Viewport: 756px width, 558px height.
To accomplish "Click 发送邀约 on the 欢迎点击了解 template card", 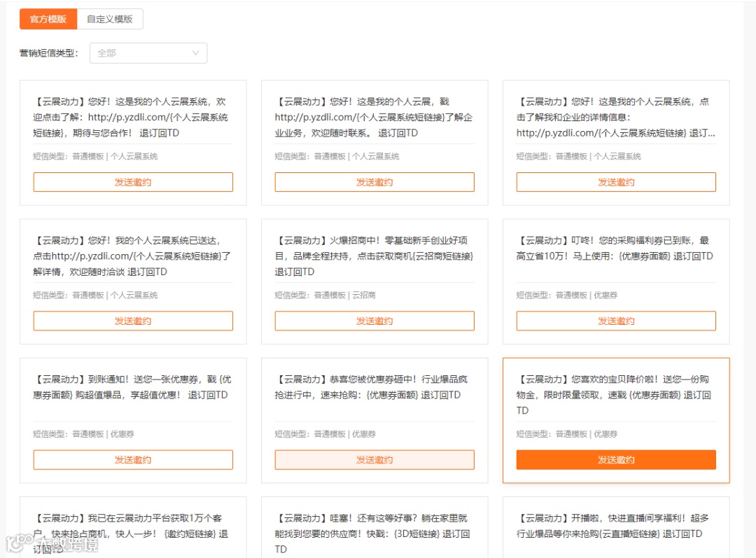I will click(x=133, y=182).
